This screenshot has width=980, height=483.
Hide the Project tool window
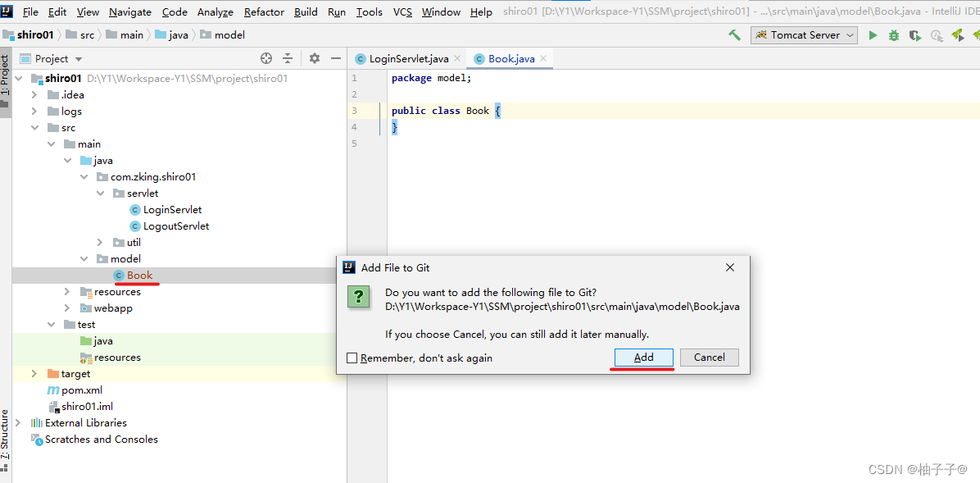tap(336, 58)
